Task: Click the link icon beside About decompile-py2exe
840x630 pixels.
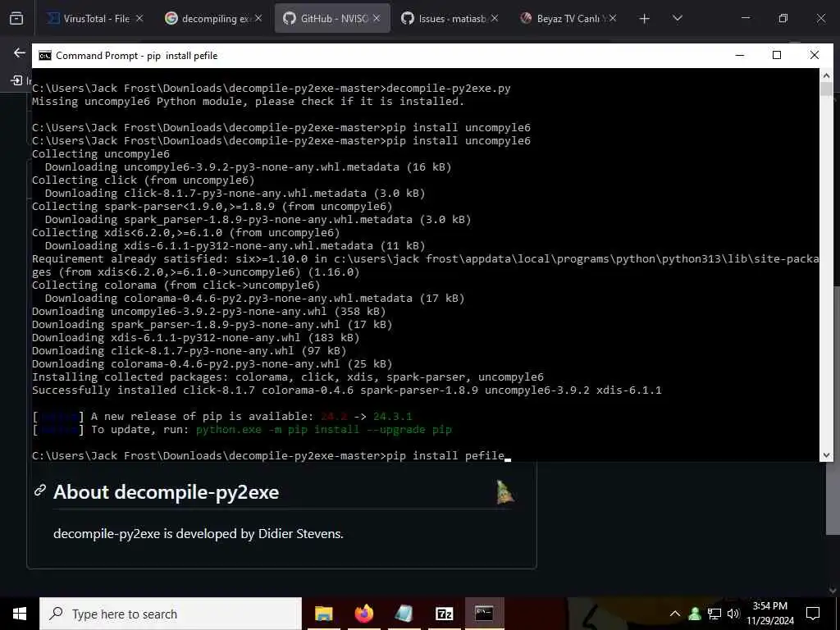Action: [x=40, y=491]
